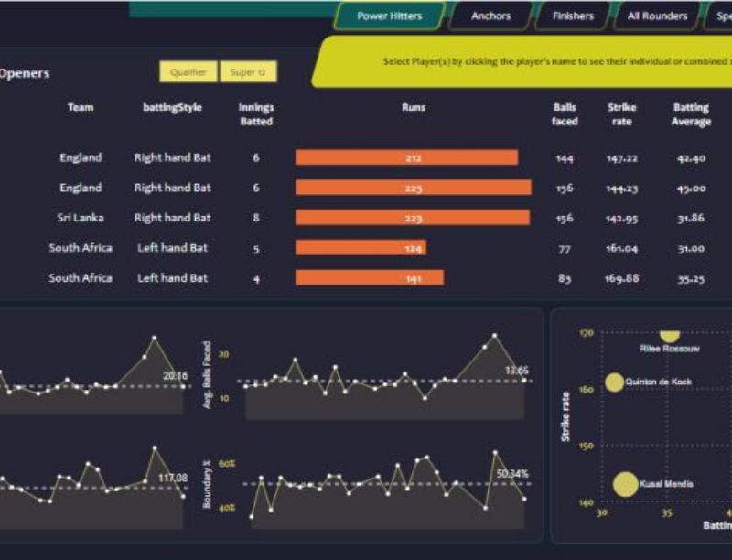Click the 13.65 average line label
Viewport: 732px width, 560px height.
[517, 371]
